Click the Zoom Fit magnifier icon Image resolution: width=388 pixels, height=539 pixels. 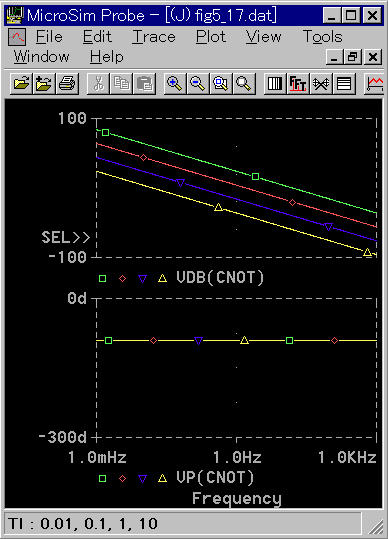pyautogui.click(x=244, y=83)
